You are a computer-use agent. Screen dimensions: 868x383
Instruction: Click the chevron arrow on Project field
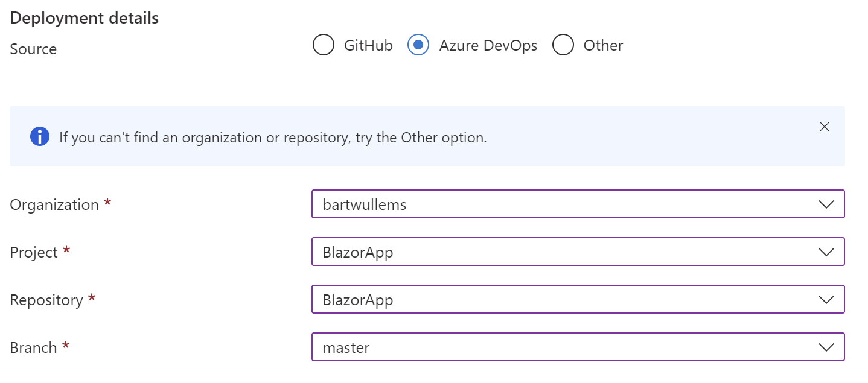click(826, 252)
